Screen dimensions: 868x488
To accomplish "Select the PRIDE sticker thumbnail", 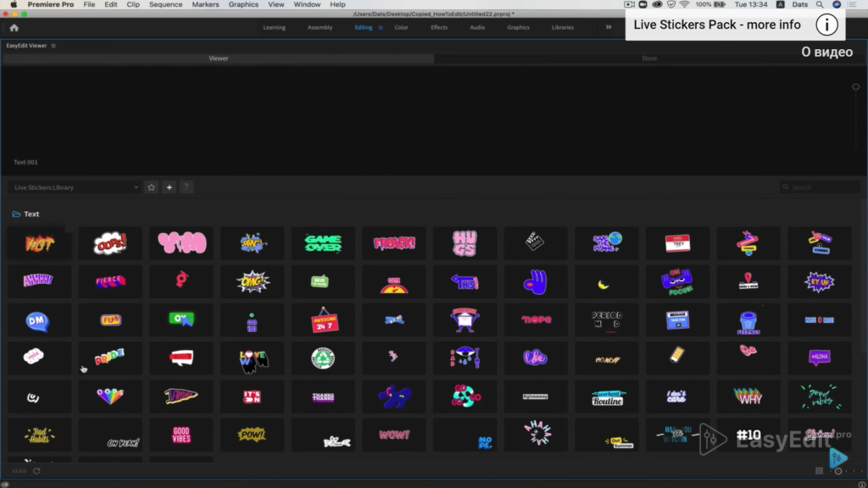I will 110,358.
